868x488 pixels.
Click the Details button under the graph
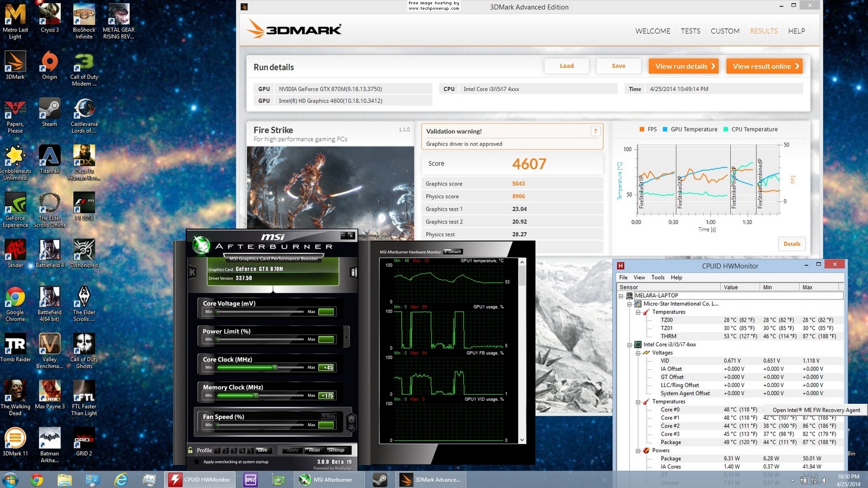coord(792,244)
